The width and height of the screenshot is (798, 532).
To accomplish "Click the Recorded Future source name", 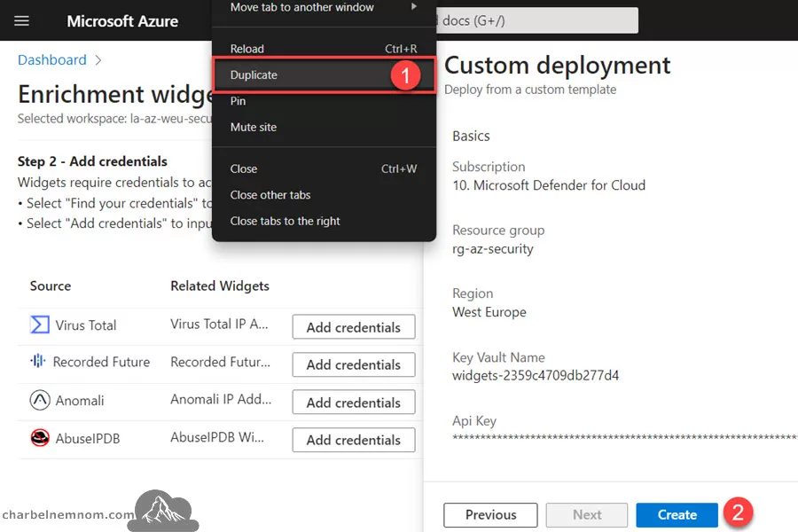I will click(x=101, y=362).
